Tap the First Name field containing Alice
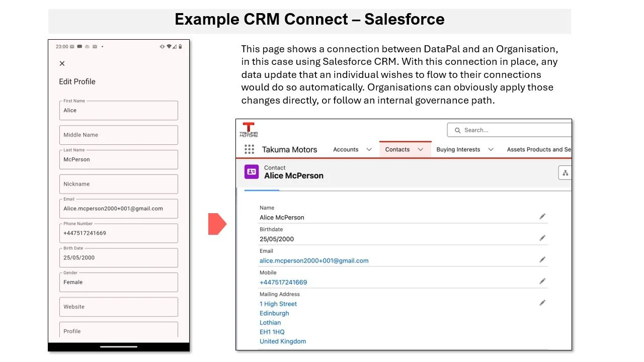644x362 pixels. (119, 110)
